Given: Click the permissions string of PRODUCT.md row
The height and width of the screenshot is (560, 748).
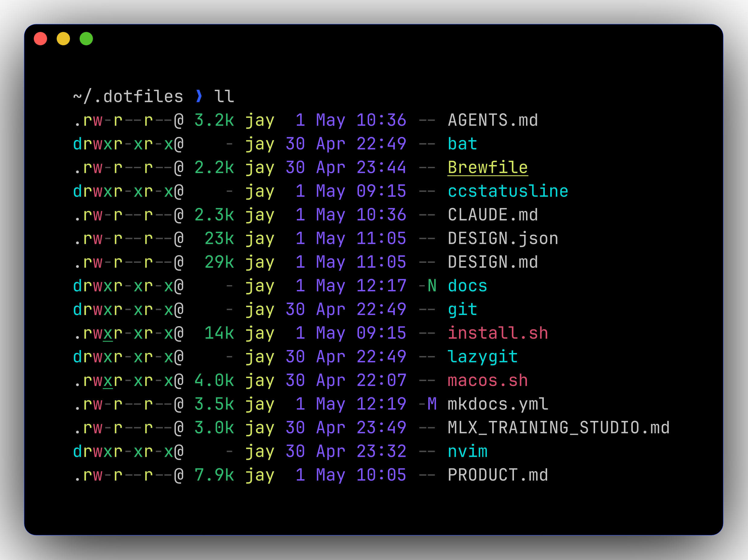Looking at the screenshot, I should coord(128,475).
